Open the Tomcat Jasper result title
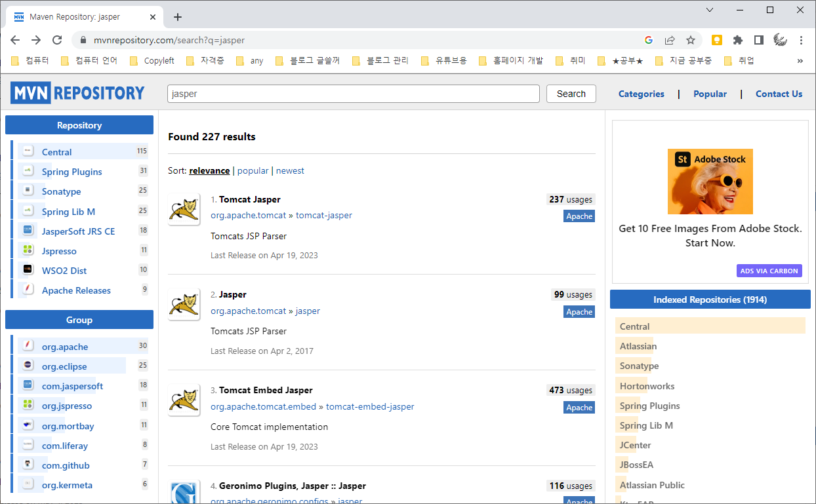Image resolution: width=816 pixels, height=504 pixels. (250, 199)
